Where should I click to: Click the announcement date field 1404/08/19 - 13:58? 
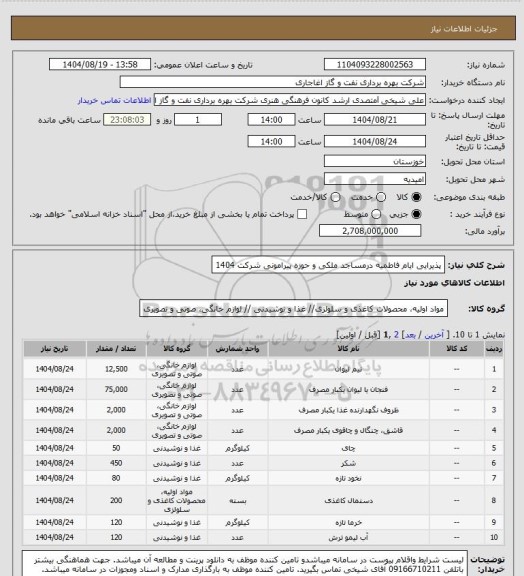(x=100, y=64)
